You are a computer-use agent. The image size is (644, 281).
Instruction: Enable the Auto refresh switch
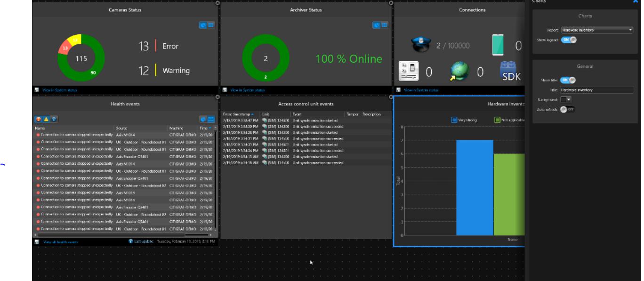point(567,109)
